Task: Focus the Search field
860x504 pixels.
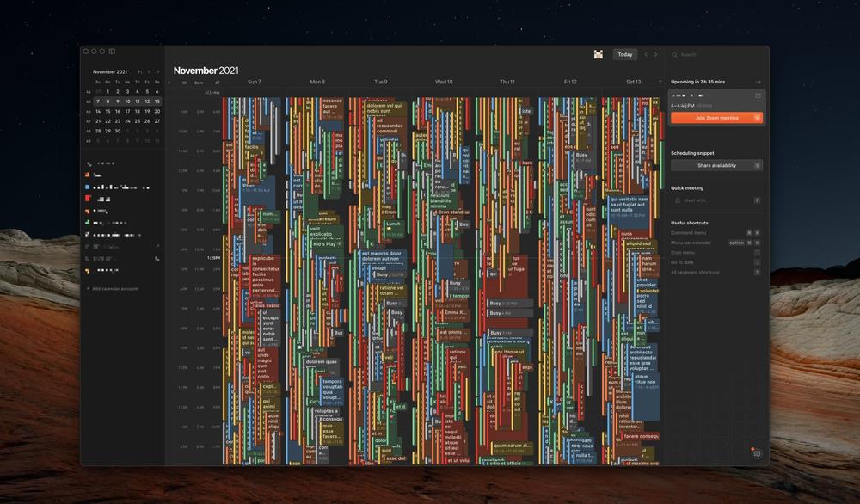Action: (718, 55)
